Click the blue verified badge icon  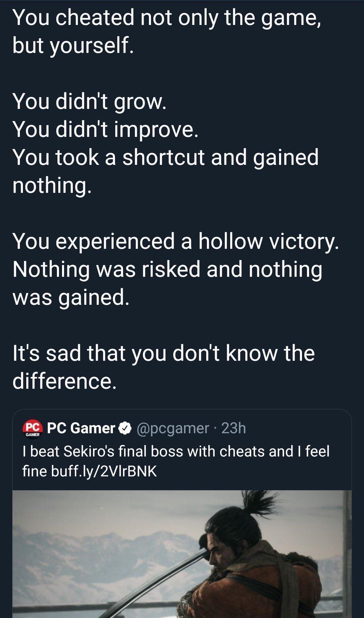(x=125, y=428)
